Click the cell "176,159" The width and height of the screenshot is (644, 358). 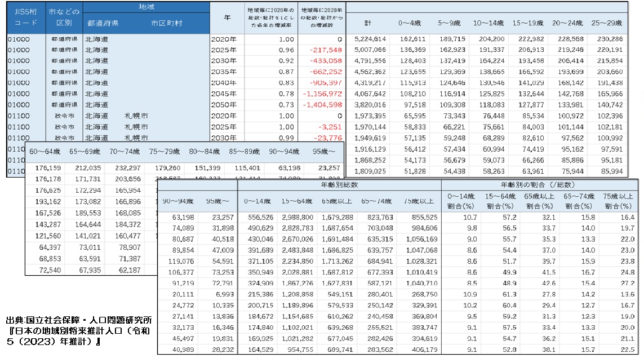point(48,168)
